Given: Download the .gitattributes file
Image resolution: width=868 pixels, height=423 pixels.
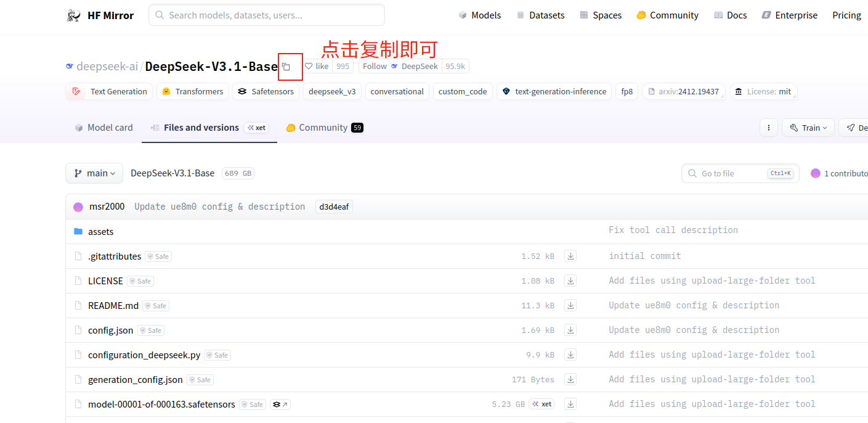Looking at the screenshot, I should point(571,256).
